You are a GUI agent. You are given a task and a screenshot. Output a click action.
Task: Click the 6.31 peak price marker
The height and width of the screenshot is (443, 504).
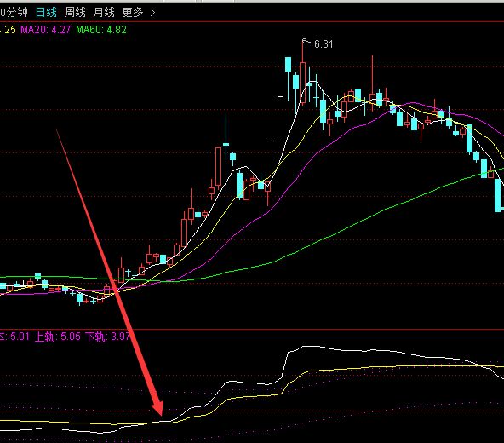(x=324, y=43)
